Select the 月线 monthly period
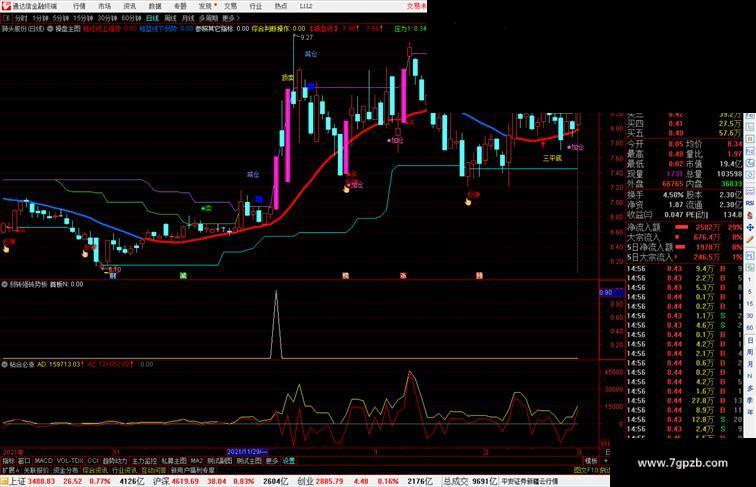 [x=188, y=18]
